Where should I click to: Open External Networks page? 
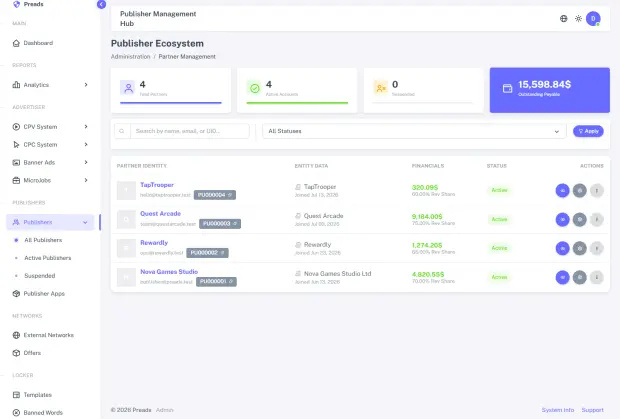[x=43, y=335]
